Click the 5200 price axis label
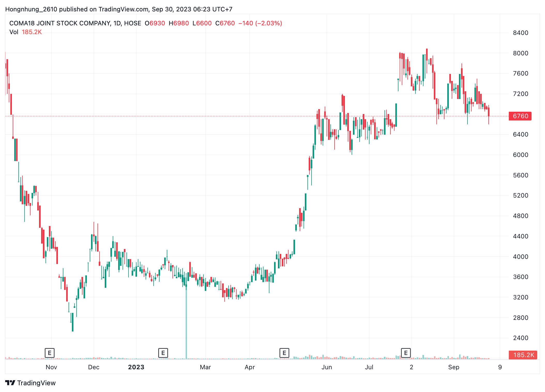Image resolution: width=545 pixels, height=392 pixels. (x=520, y=195)
